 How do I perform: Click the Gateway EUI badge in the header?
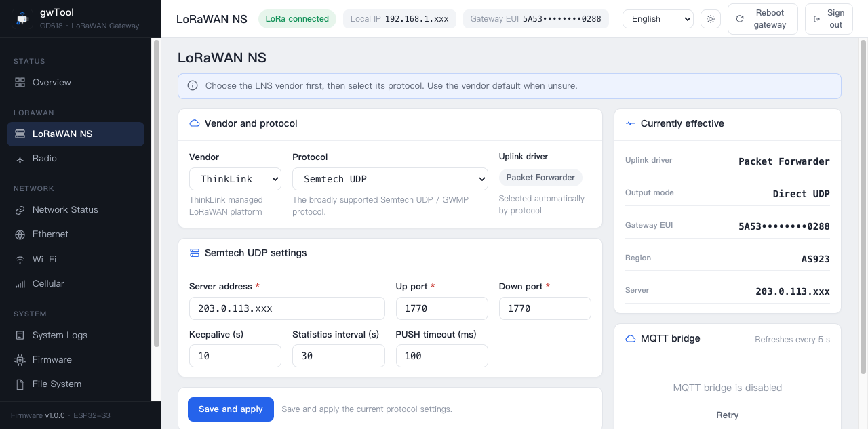[x=536, y=19]
